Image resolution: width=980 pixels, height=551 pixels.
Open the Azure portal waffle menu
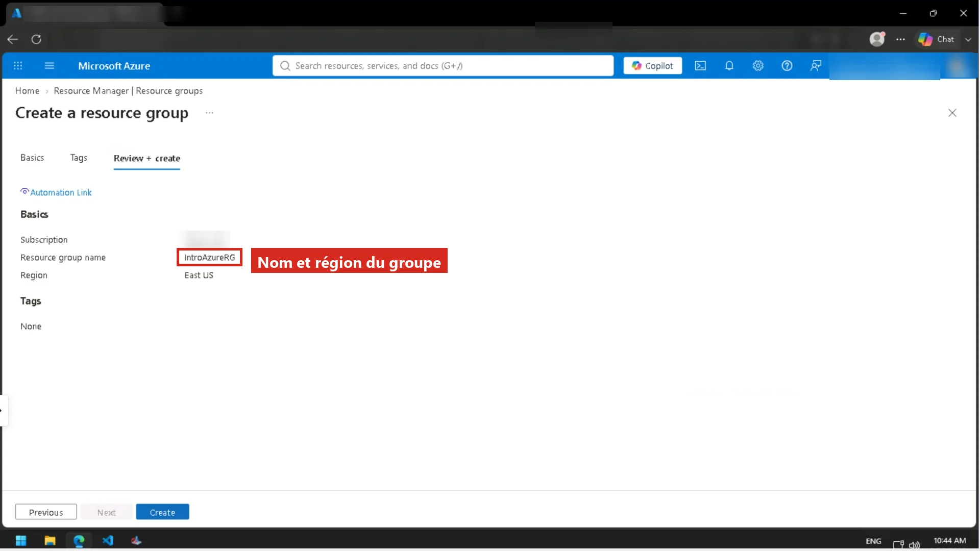pos(18,66)
